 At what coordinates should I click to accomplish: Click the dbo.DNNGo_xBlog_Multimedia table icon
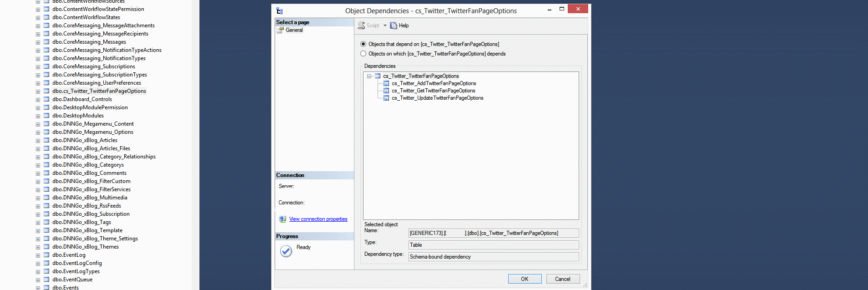(46, 198)
